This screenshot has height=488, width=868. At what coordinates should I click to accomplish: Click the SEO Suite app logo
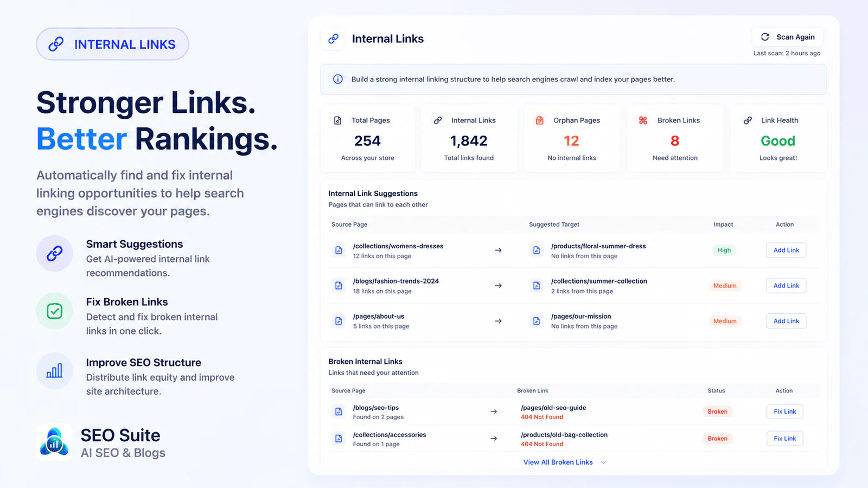(x=54, y=442)
